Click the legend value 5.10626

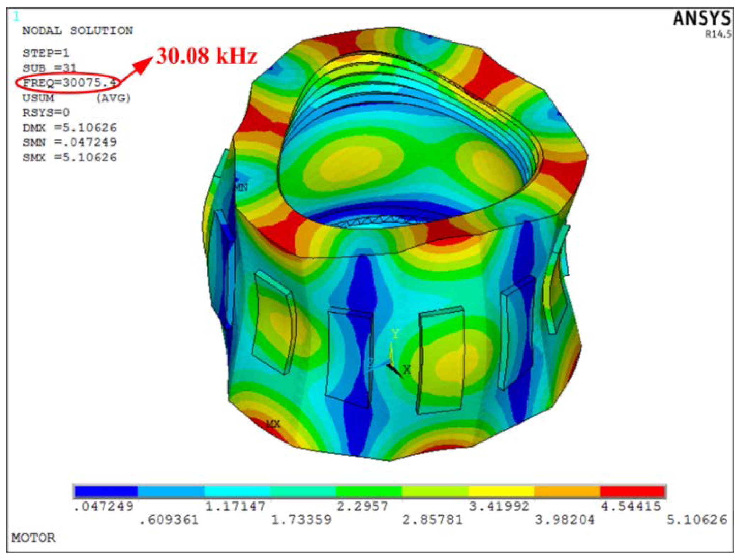tap(697, 520)
